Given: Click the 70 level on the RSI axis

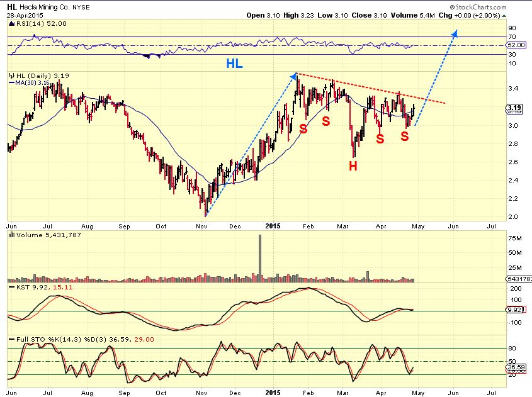Looking at the screenshot, I should click(x=512, y=36).
